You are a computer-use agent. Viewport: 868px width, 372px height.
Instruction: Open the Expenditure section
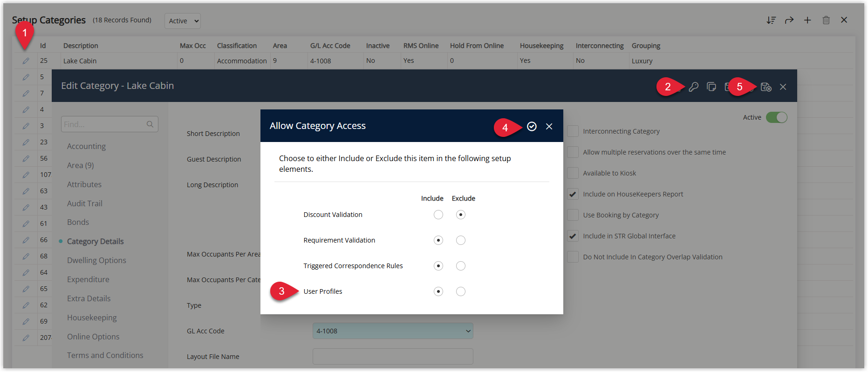pyautogui.click(x=88, y=279)
